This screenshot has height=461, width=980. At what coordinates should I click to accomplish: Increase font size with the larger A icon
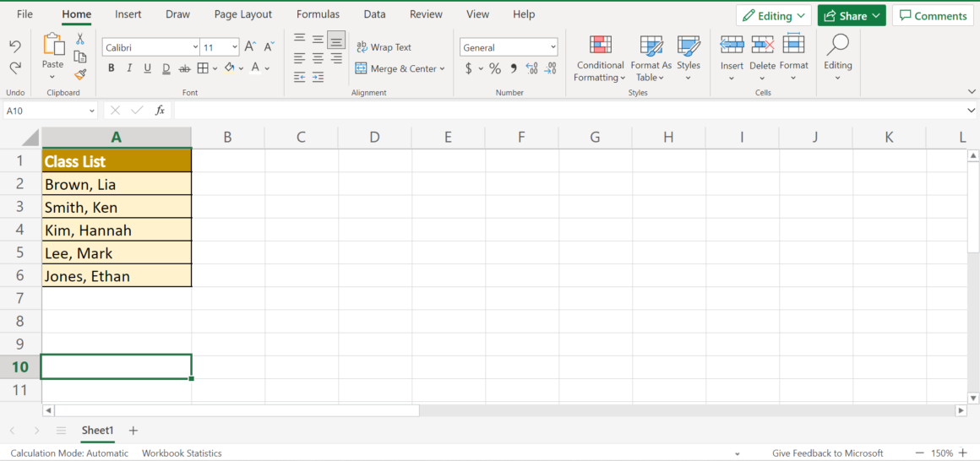[x=250, y=46]
